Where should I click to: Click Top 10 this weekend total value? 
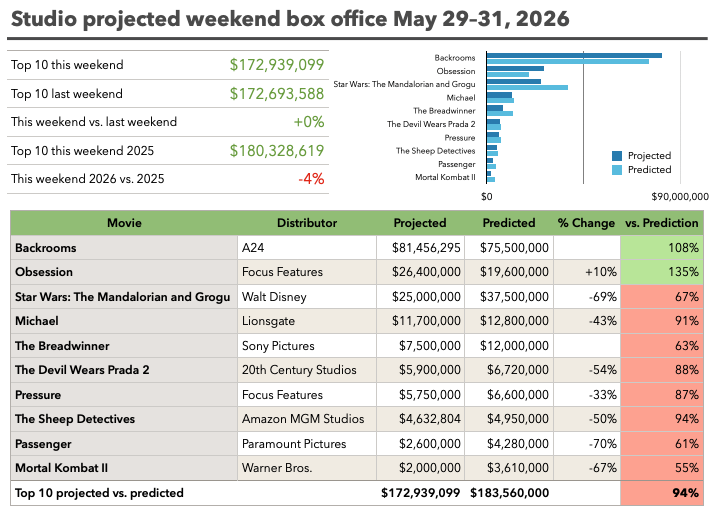tap(277, 65)
